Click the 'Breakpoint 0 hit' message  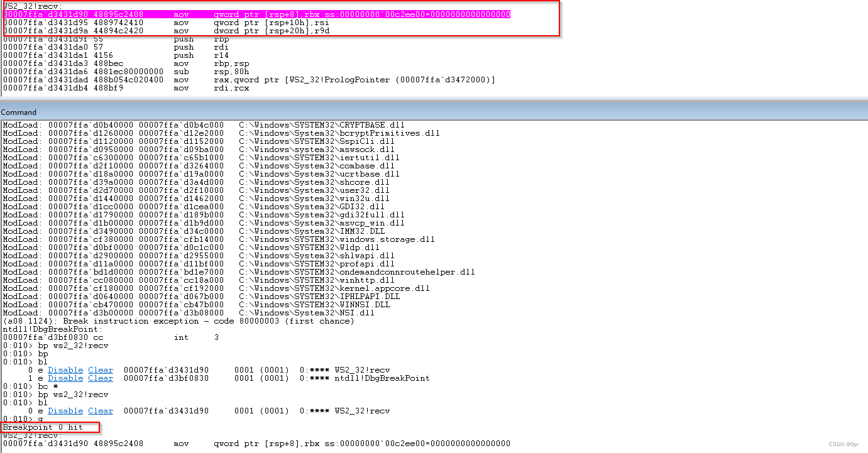43,427
